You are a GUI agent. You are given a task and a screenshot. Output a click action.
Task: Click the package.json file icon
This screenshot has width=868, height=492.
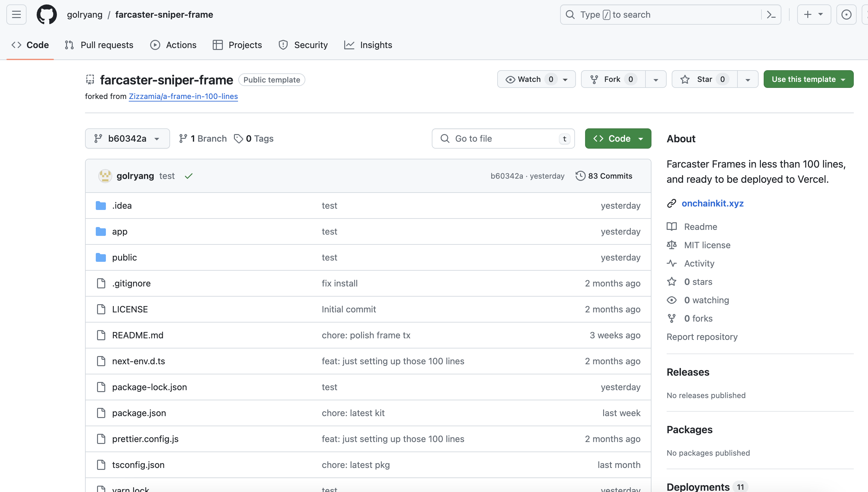point(101,413)
